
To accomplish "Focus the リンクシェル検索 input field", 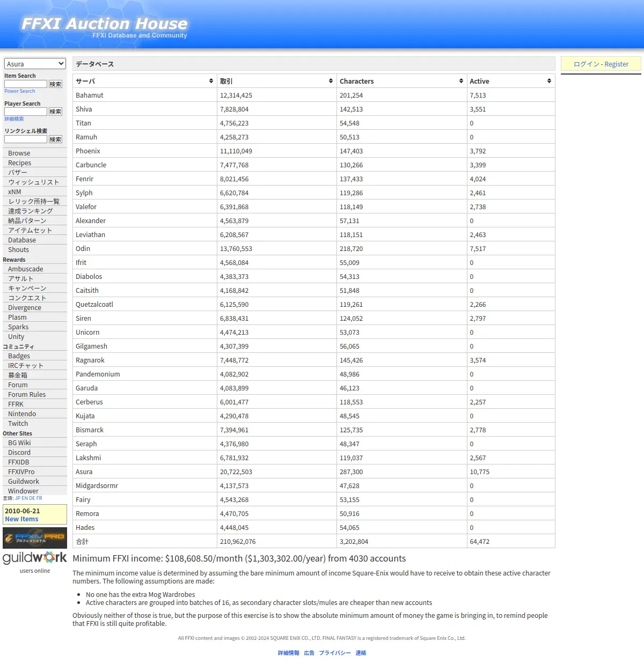I will pyautogui.click(x=26, y=139).
